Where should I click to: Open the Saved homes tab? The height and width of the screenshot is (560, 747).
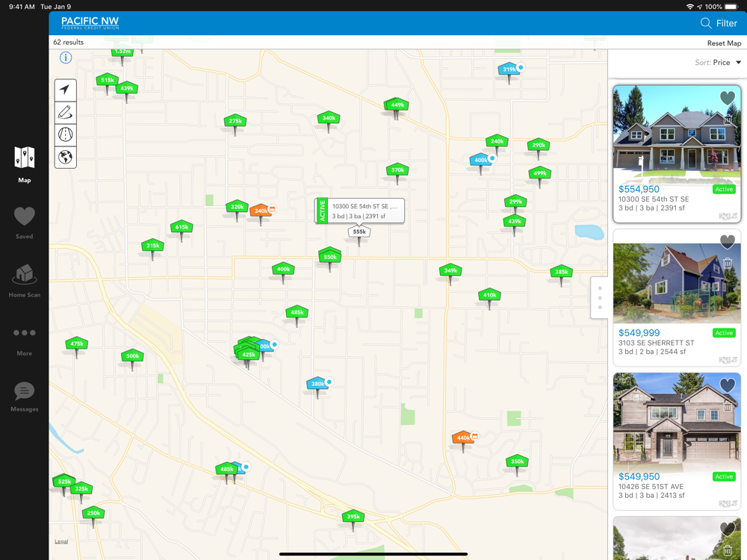25,223
